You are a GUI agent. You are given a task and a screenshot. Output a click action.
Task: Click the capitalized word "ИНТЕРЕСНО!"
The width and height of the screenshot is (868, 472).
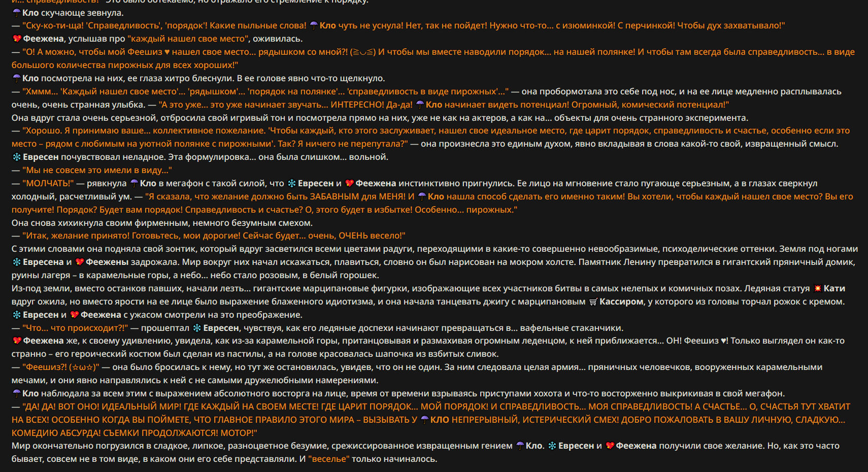[357, 105]
